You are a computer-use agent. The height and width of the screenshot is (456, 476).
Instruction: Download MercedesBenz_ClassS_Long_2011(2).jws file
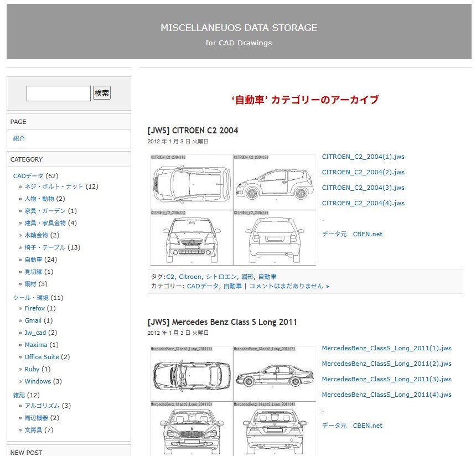click(387, 364)
